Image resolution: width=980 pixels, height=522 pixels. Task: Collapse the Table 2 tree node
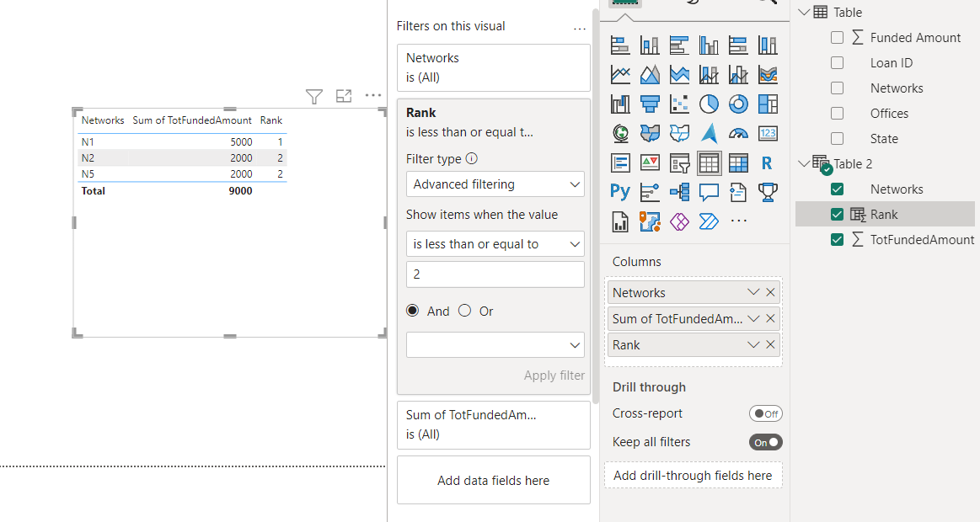point(805,163)
